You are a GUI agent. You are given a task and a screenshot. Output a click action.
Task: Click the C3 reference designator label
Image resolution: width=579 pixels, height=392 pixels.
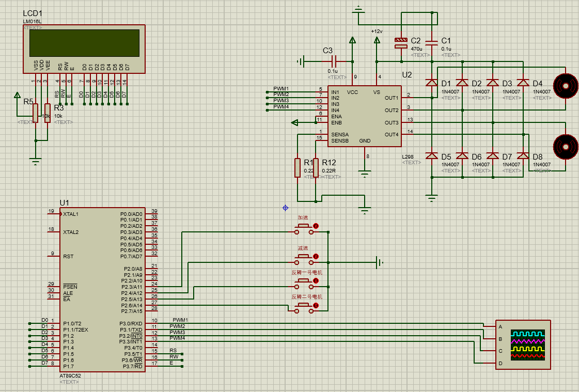pos(327,51)
